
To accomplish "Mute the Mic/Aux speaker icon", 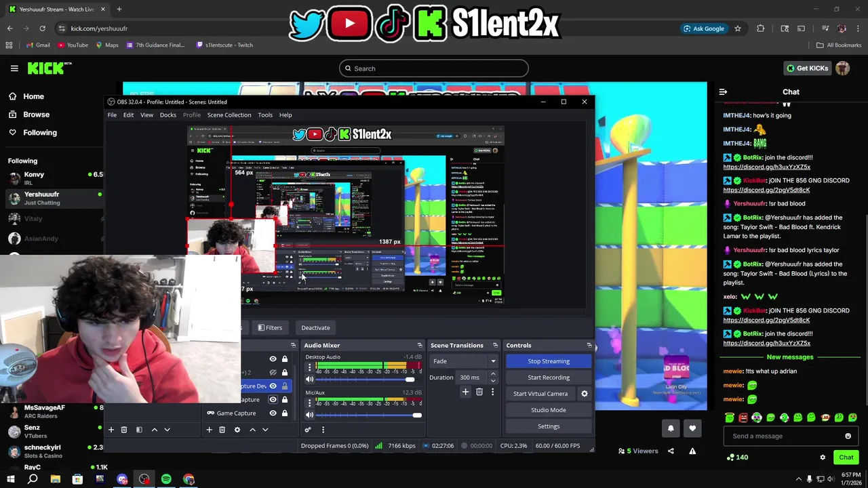I will 309,415.
